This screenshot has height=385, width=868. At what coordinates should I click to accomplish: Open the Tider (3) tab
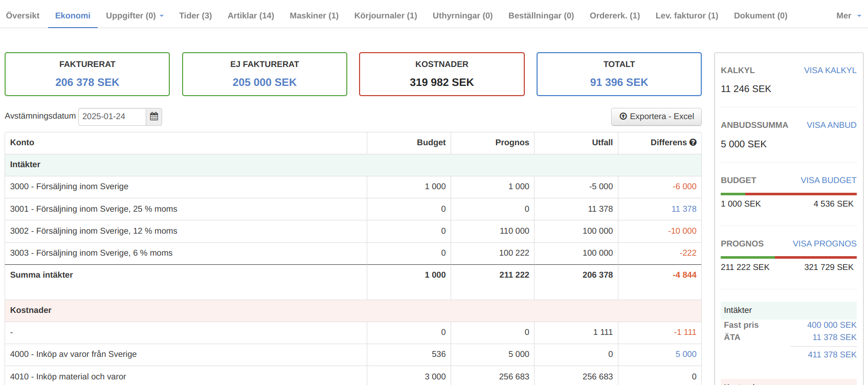(x=195, y=16)
